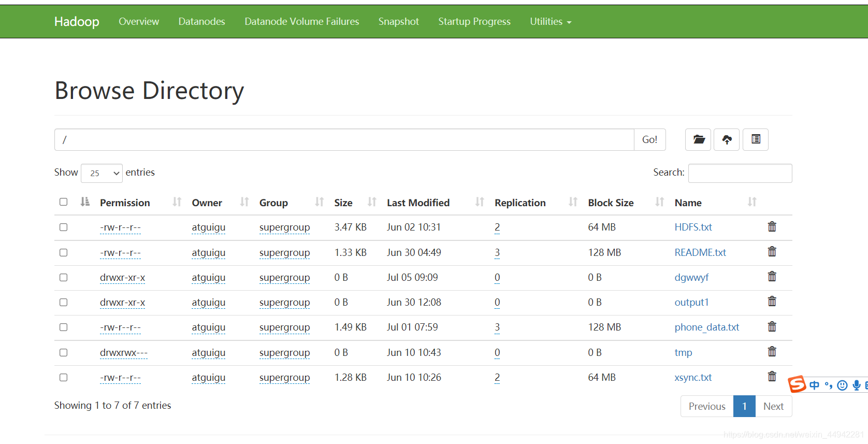
Task: Click replication value 3 for README.txt
Action: (x=497, y=253)
